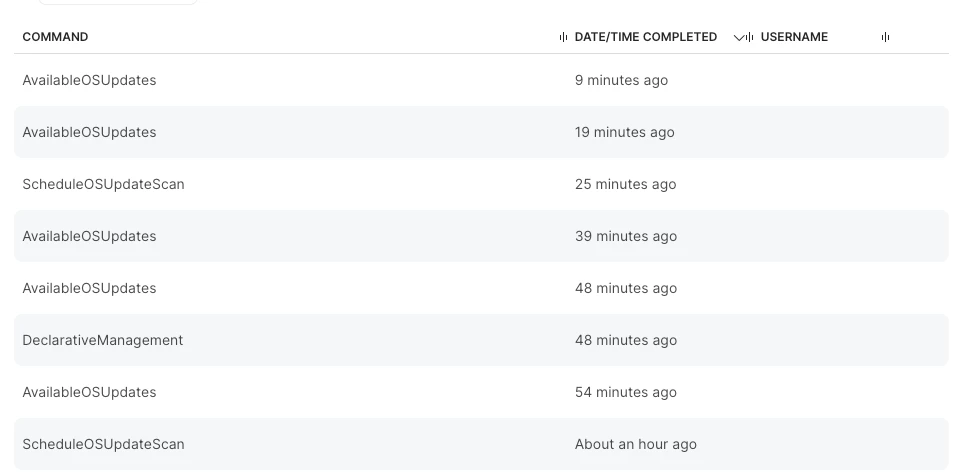Open the DeclarativeManagement command row

coord(481,340)
